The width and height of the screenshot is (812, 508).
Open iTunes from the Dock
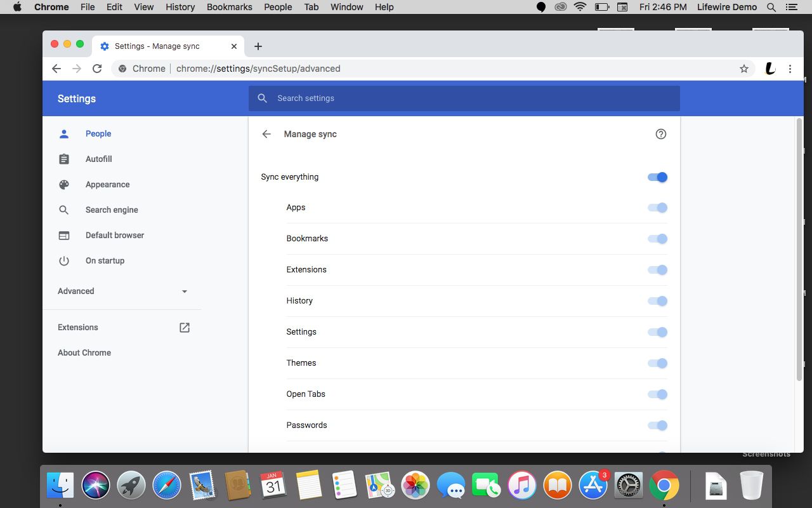pyautogui.click(x=522, y=486)
